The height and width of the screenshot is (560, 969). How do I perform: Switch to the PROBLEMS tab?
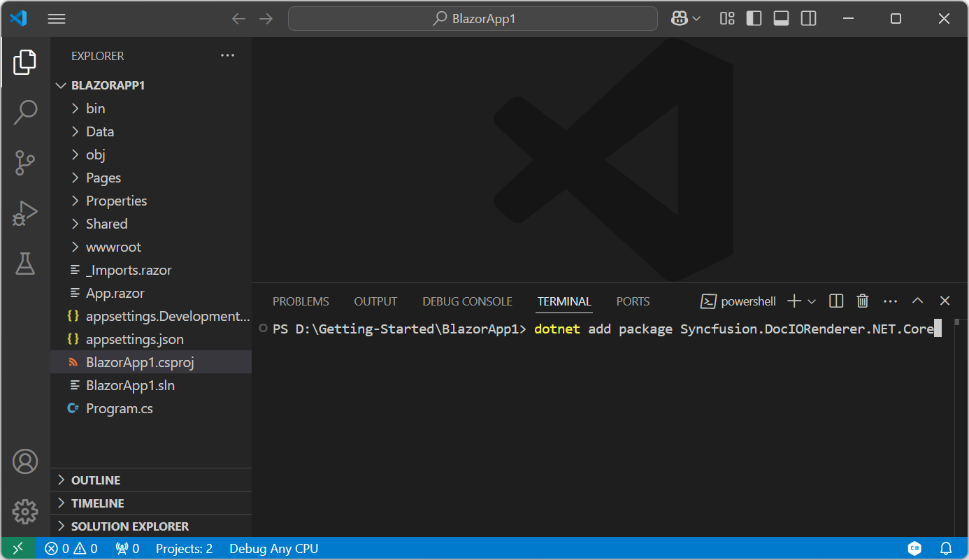tap(301, 301)
